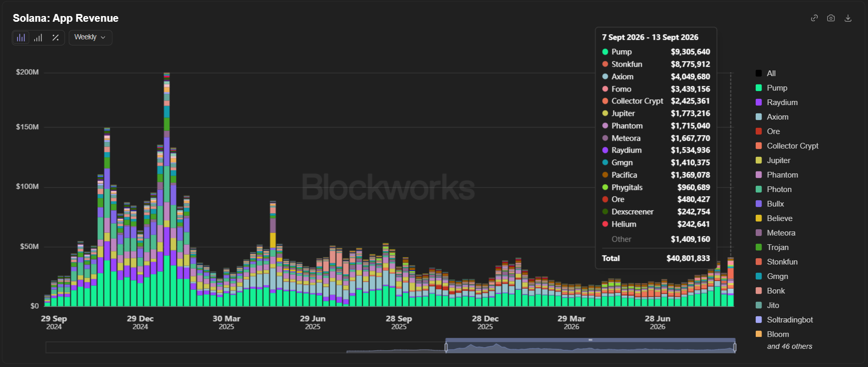Image resolution: width=868 pixels, height=367 pixels.
Task: Click the 28 Dec 2025 axis label
Action: pyautogui.click(x=485, y=322)
